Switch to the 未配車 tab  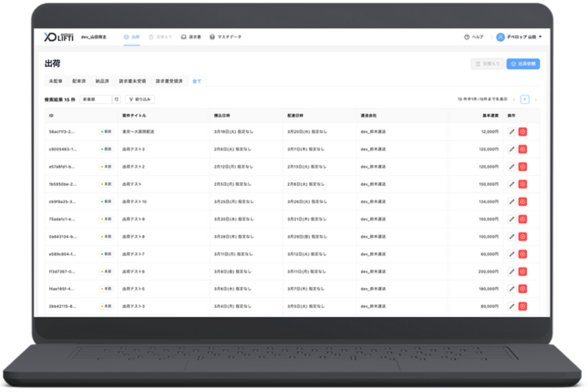point(56,81)
